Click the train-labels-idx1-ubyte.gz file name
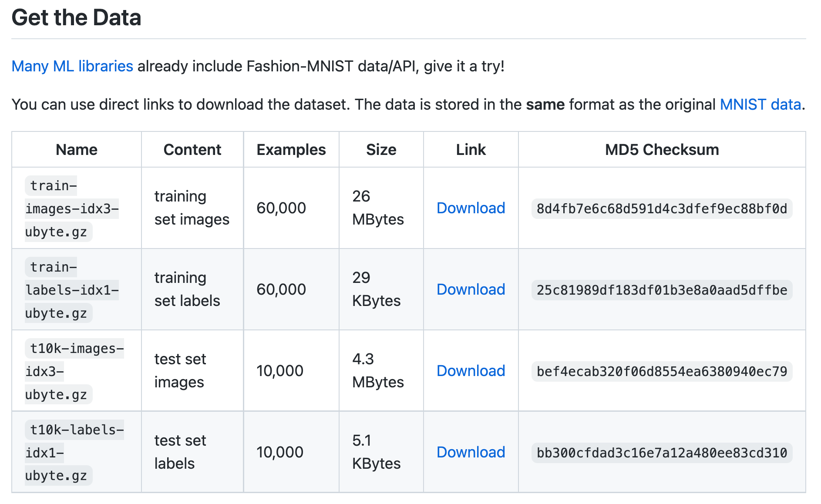Viewport: 821px width, 504px height. [x=72, y=290]
